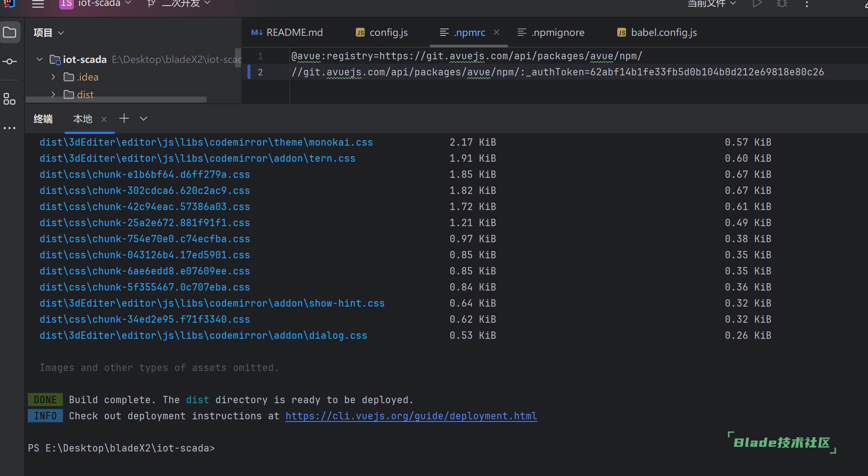Run the current file

[x=757, y=4]
